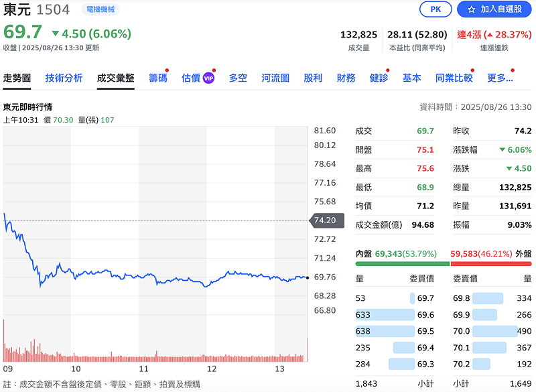Click the 1,649 ask subtotal
The image size is (536, 392).
point(521,384)
